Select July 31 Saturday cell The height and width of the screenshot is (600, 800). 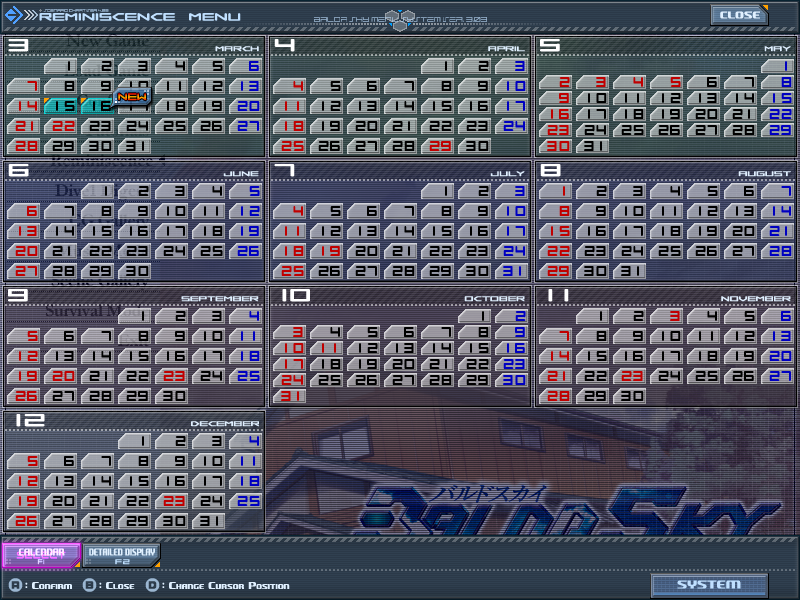pos(512,270)
